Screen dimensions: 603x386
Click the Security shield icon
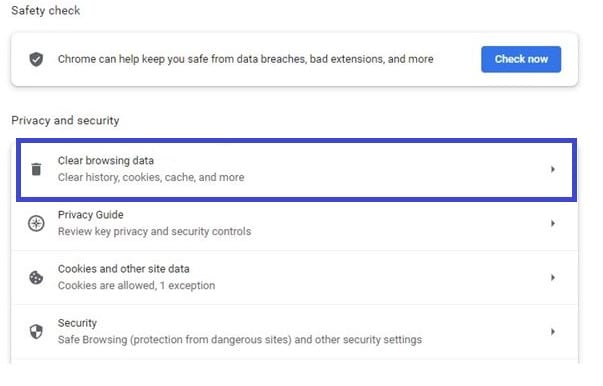tap(36, 332)
